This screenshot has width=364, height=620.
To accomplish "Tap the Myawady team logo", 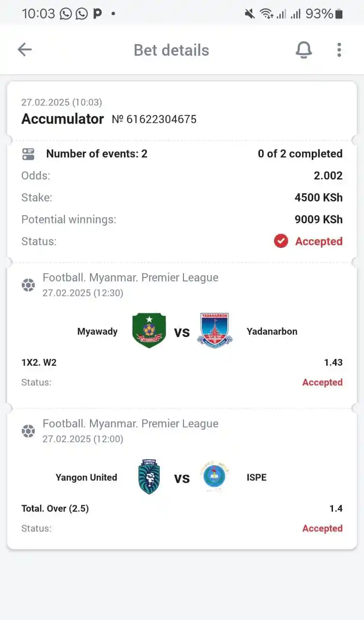I will pyautogui.click(x=149, y=331).
